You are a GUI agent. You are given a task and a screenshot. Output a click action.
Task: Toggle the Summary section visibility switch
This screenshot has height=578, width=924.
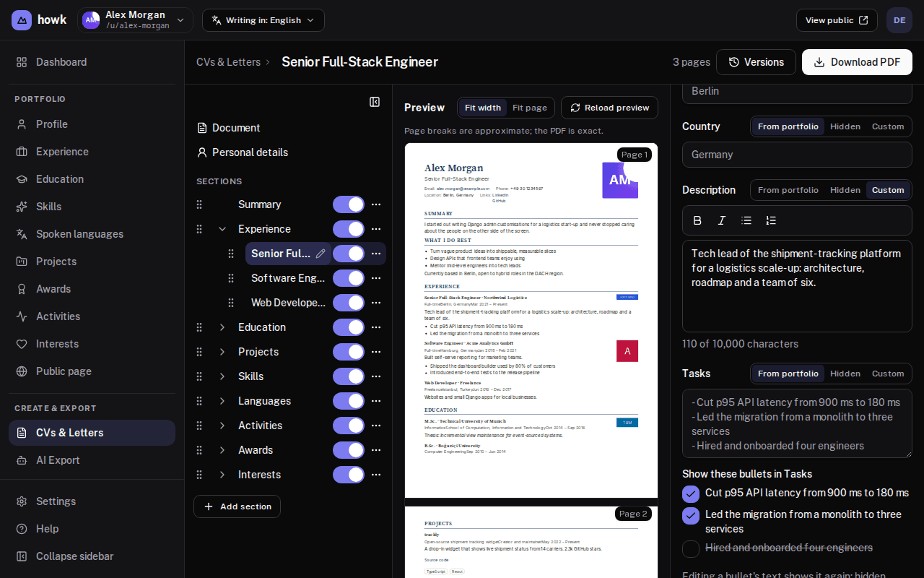349,204
